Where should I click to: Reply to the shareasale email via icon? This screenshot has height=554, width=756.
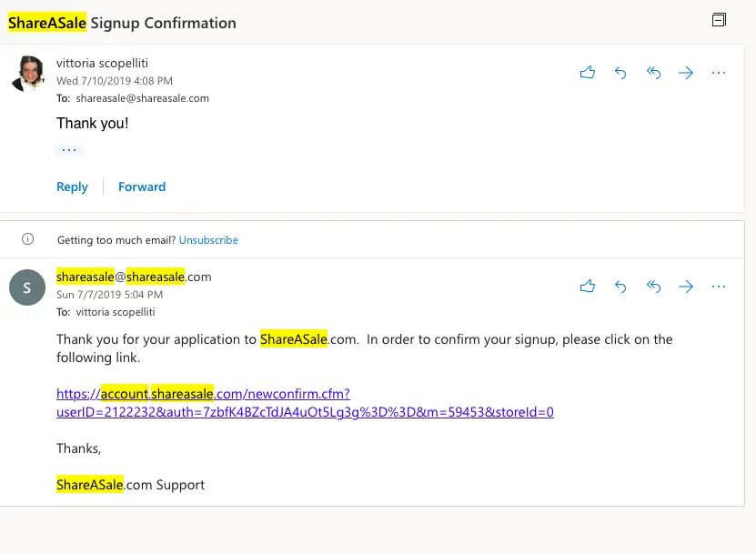click(x=620, y=287)
